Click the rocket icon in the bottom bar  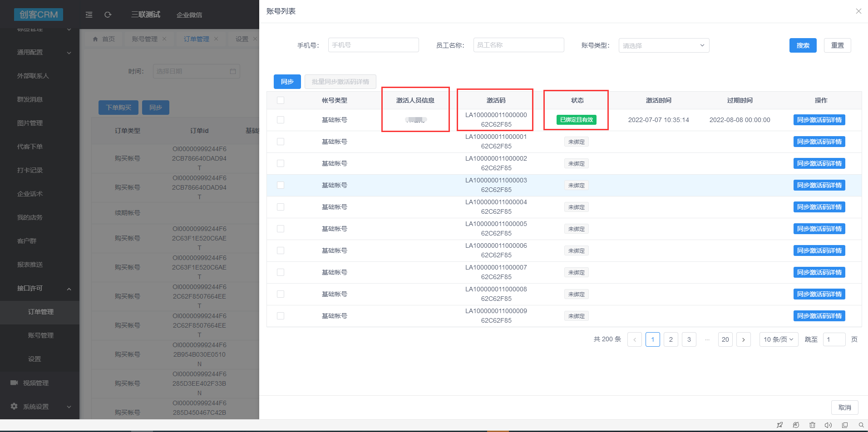point(780,425)
